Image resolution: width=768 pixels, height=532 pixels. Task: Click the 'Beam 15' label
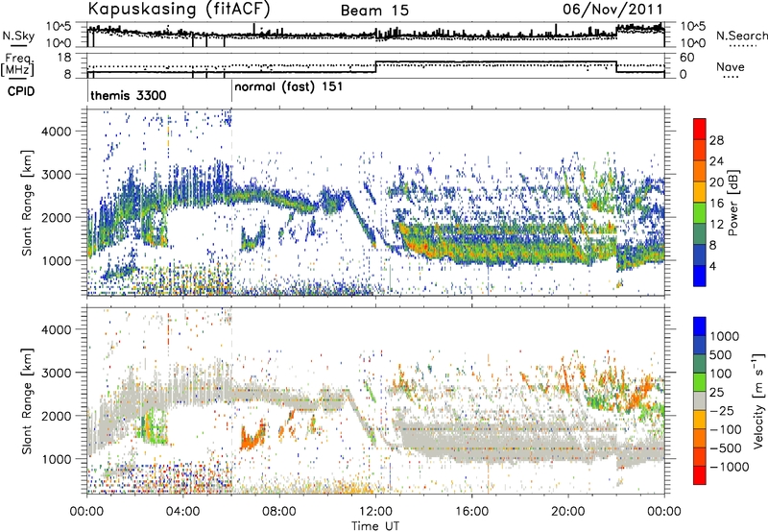coord(374,11)
